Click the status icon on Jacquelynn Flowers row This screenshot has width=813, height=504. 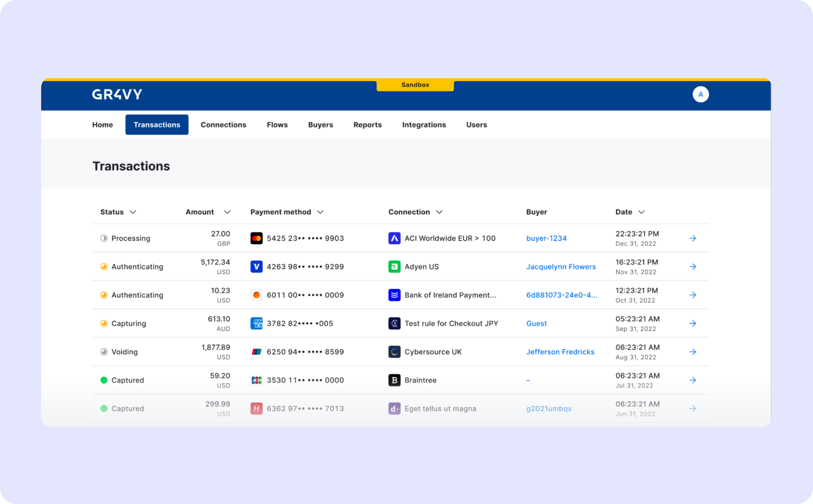coord(104,266)
